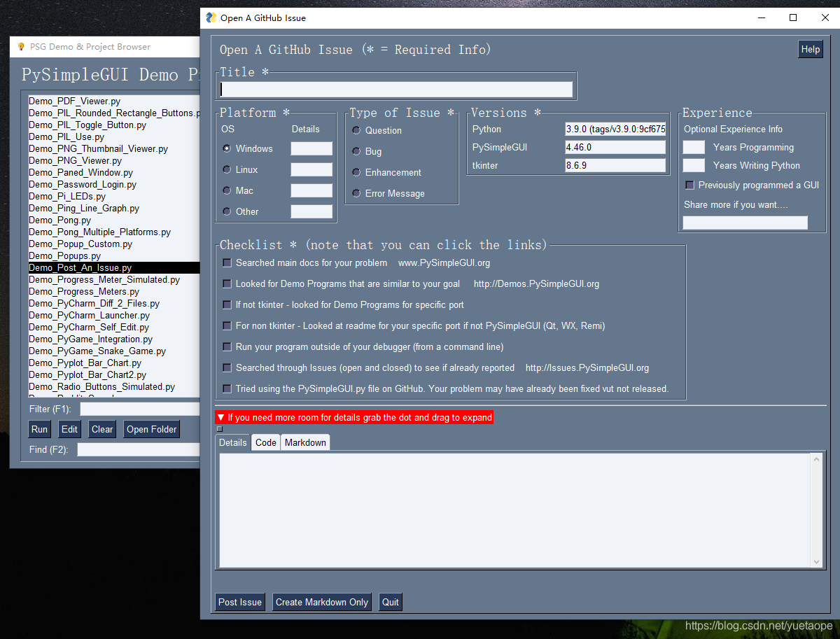Viewport: 840px width, 639px height.
Task: Click the Title input field
Action: tap(396, 89)
